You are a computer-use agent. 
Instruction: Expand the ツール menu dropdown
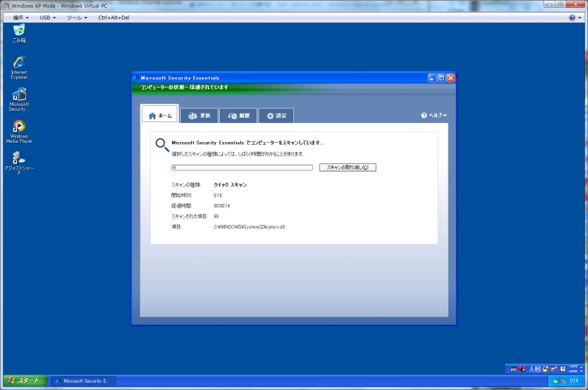click(x=76, y=17)
